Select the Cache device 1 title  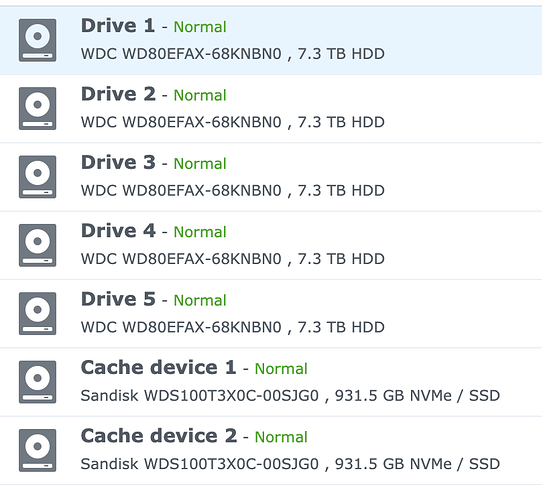tap(159, 368)
